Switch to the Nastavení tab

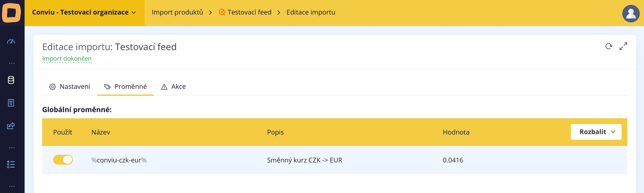coord(70,87)
